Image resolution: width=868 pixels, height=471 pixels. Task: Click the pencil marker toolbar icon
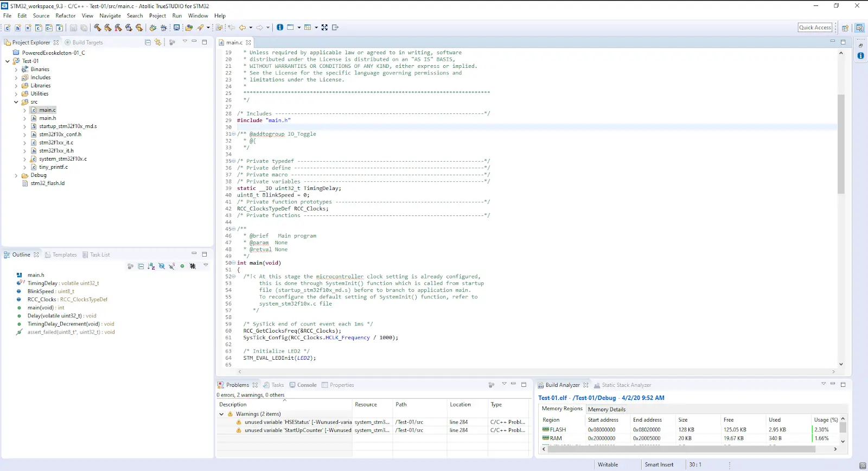(x=200, y=28)
